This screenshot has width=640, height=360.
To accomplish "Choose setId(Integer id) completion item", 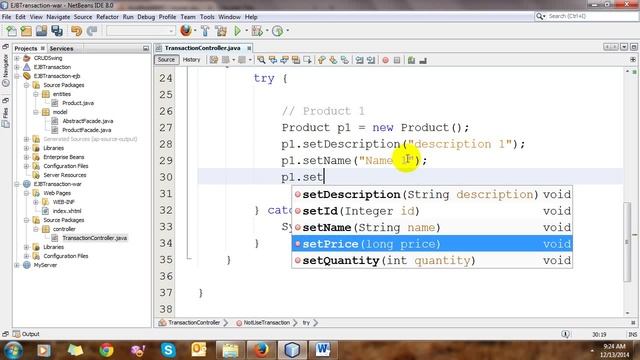I will coord(432,211).
